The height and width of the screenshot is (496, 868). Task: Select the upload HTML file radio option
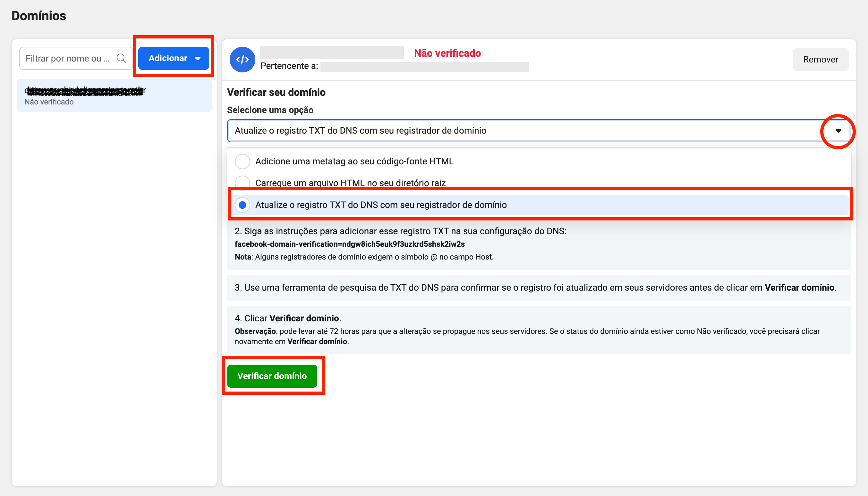(x=243, y=182)
